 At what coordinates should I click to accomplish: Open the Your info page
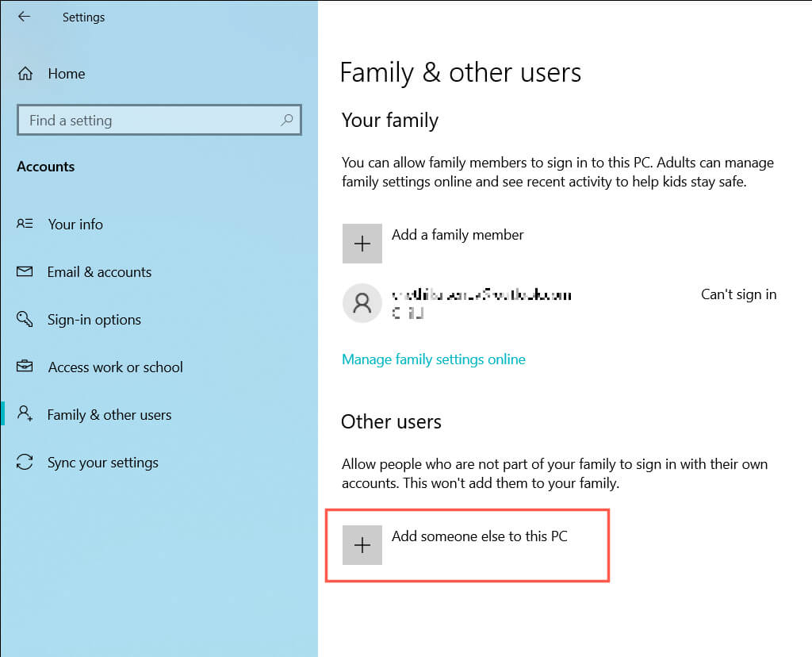(75, 224)
